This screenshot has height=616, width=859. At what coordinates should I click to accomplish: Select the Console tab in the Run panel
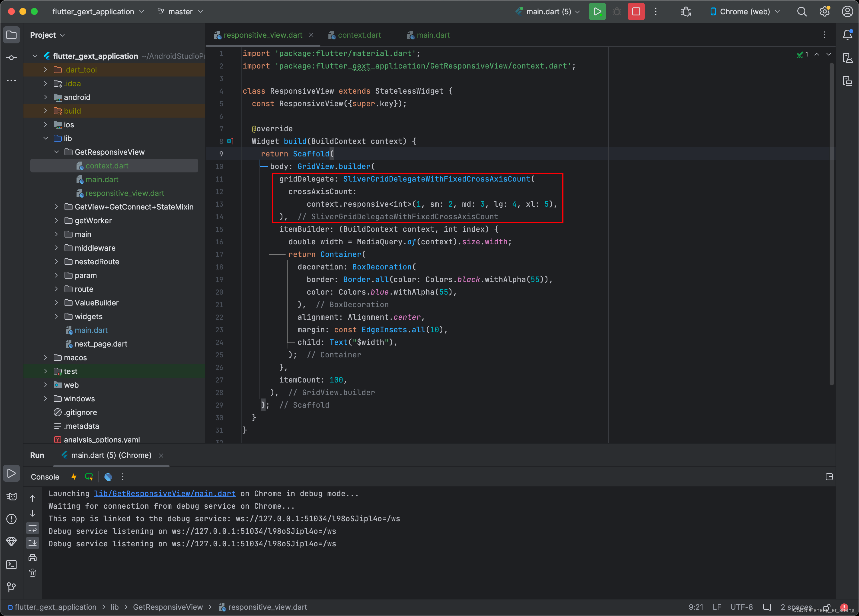[x=45, y=477]
